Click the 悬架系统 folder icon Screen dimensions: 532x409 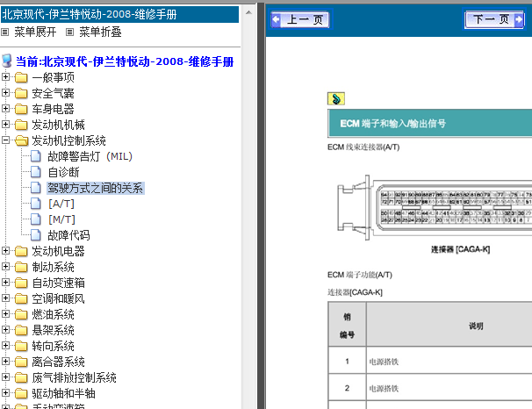pyautogui.click(x=21, y=330)
